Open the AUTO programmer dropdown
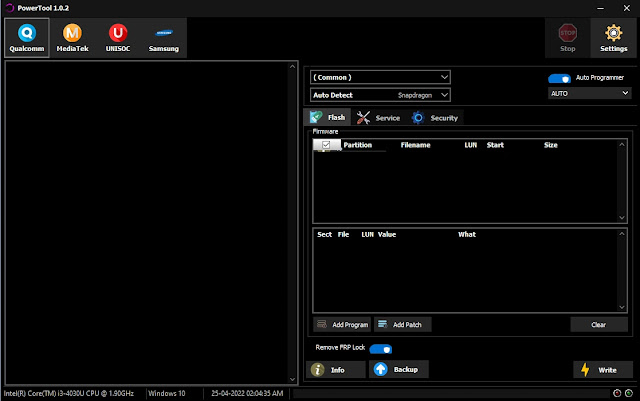This screenshot has height=401, width=640. tap(589, 94)
